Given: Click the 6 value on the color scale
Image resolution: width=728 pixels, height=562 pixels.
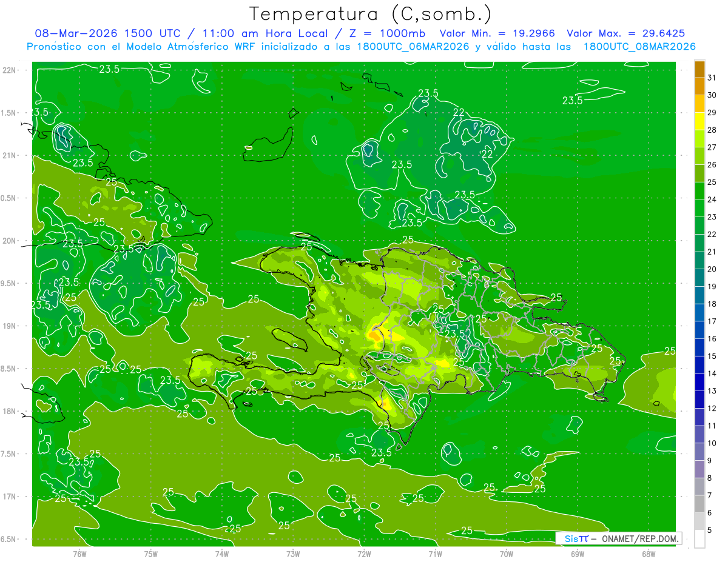Looking at the screenshot, I should click(x=709, y=513).
